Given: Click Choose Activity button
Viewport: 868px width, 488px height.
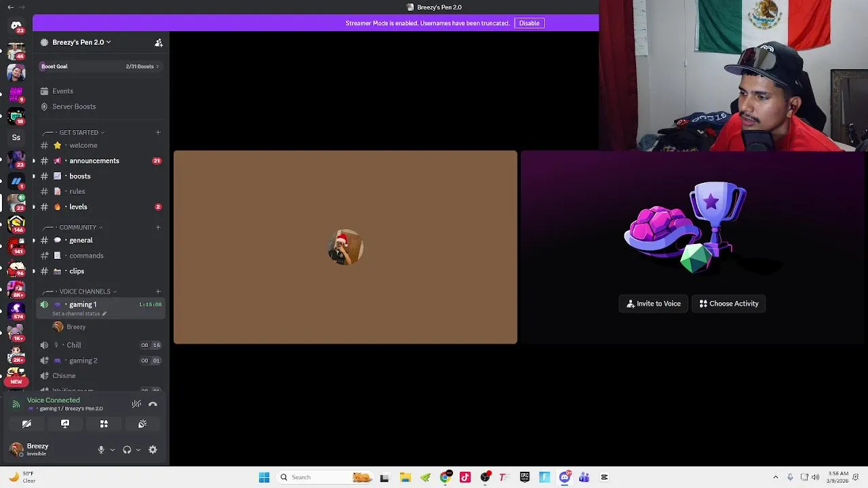Looking at the screenshot, I should (729, 304).
